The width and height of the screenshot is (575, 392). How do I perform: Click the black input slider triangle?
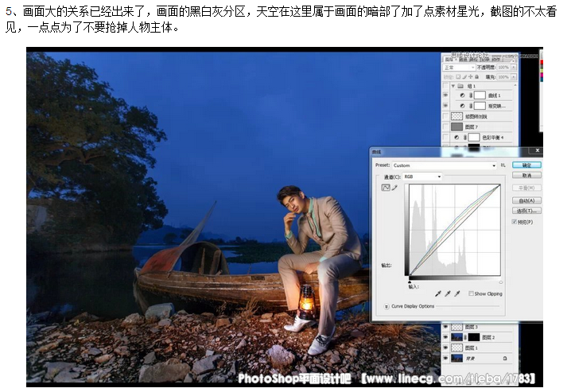[410, 281]
